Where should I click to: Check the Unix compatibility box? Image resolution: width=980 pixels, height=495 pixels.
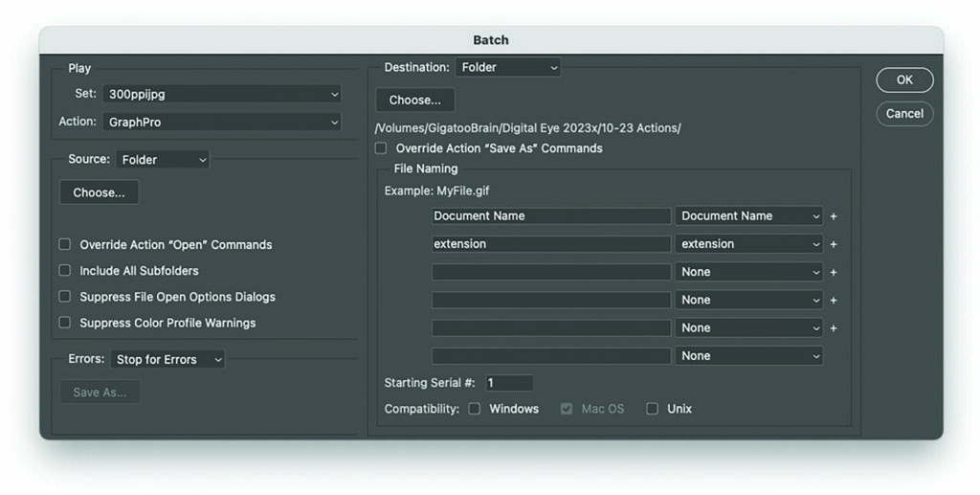[x=652, y=409]
